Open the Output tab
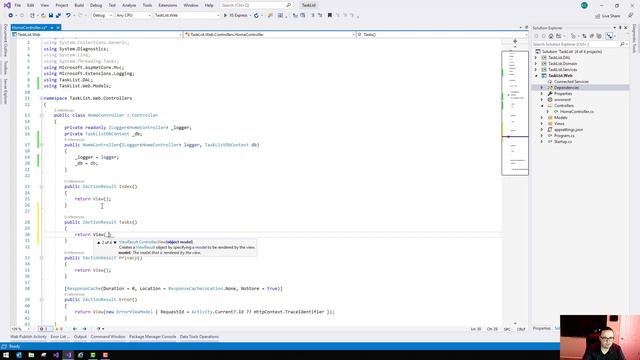Image resolution: width=640 pixels, height=360 pixels. click(x=80, y=337)
